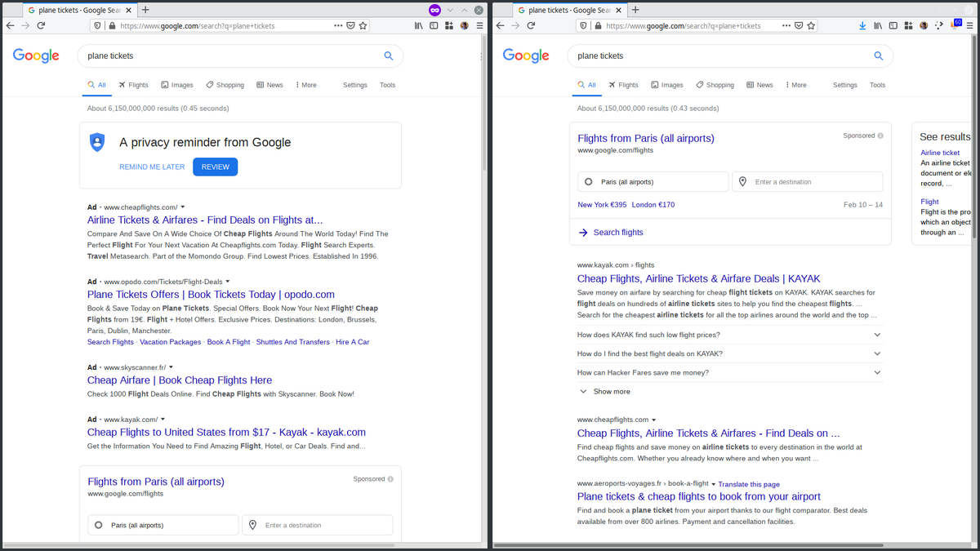The image size is (980, 551).
Task: Save to Pocket in left window
Action: (351, 25)
